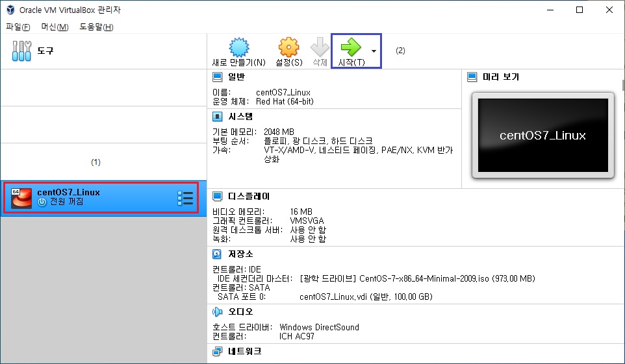Click the centOS7_Linux.vdi SATA port entry

coord(366,297)
